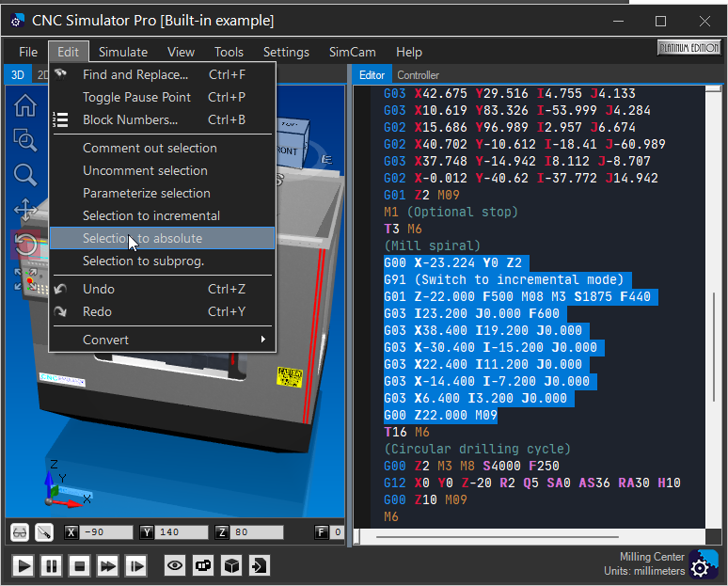The image size is (728, 586).
Task: Click the camera view icon in bottom toolbar
Action: pyautogui.click(x=203, y=565)
